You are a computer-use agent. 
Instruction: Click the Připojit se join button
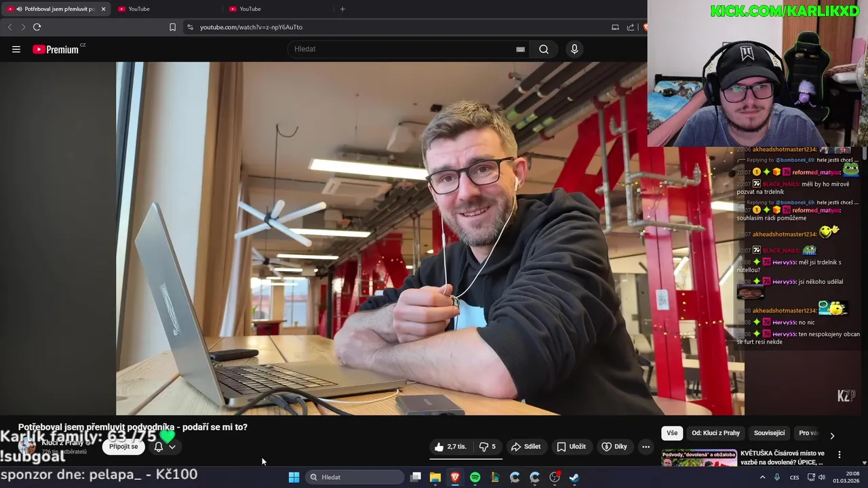[x=123, y=447]
